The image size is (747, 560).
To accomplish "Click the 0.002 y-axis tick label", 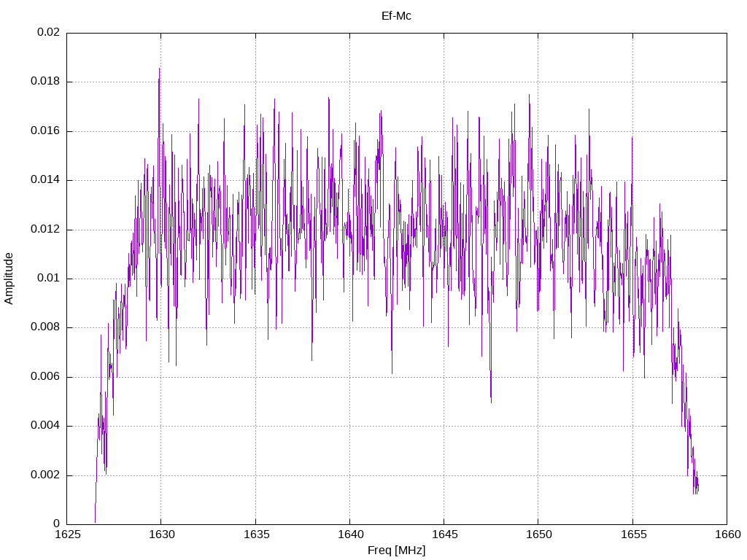I will (x=46, y=475).
